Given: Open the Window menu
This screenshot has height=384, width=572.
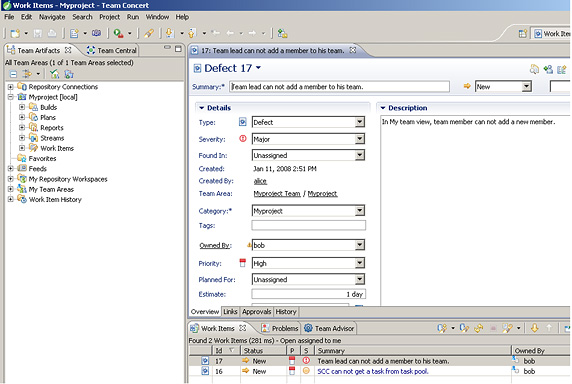Looking at the screenshot, I should pyautogui.click(x=157, y=17).
